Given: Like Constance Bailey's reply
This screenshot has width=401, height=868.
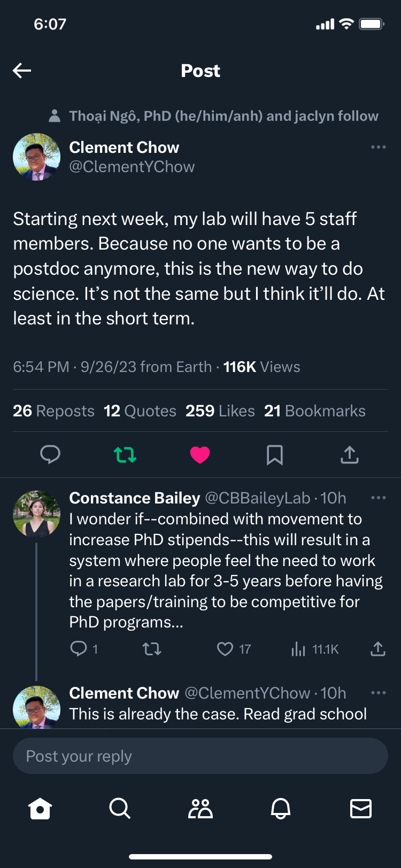Looking at the screenshot, I should [x=225, y=649].
